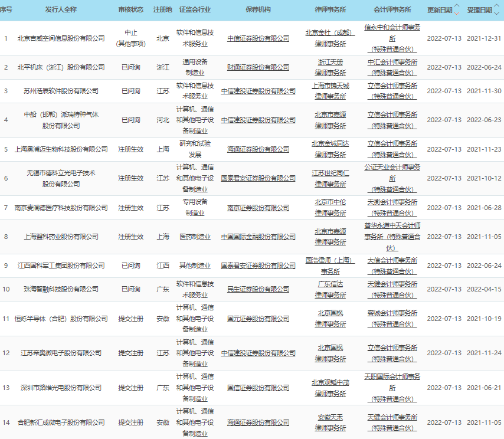Open 中信证券股份有限公司 sponsor link
Image resolution: width=504 pixels, height=439 pixels.
[258, 38]
